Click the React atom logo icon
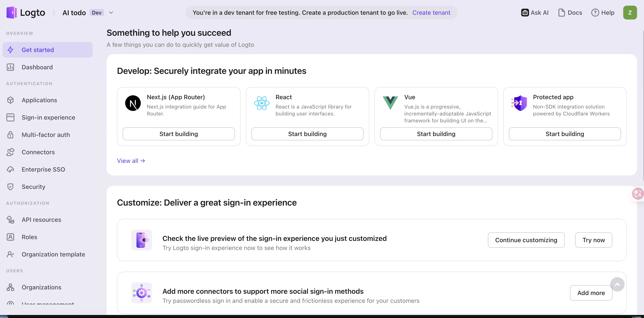 tap(262, 103)
